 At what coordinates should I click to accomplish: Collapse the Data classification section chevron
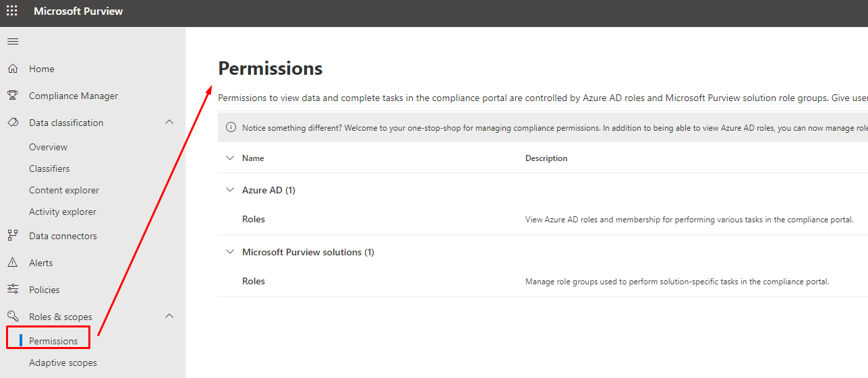(x=169, y=122)
